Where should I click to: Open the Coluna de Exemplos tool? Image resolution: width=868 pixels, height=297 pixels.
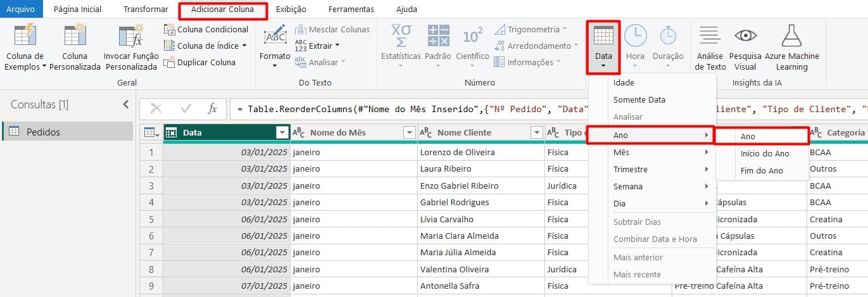[25, 47]
